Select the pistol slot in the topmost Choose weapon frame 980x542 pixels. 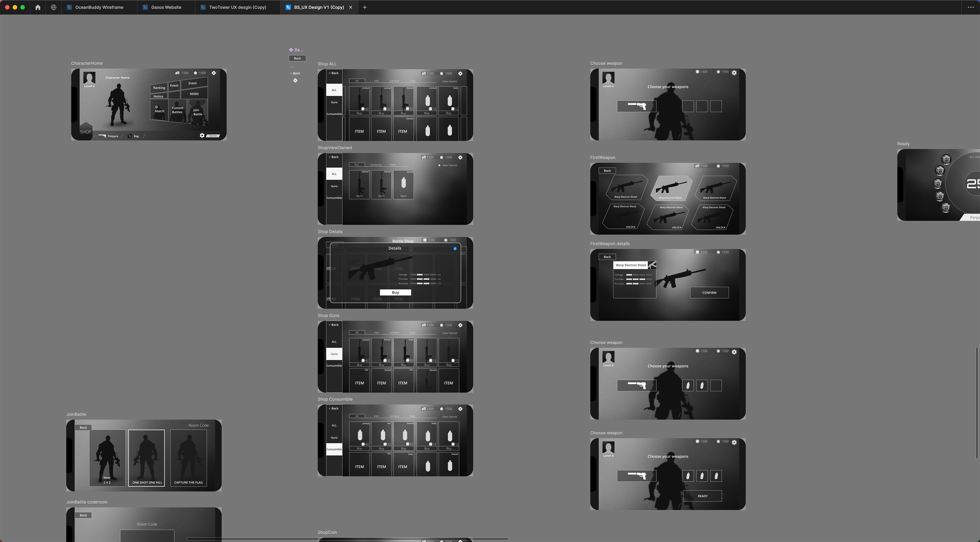click(x=636, y=106)
